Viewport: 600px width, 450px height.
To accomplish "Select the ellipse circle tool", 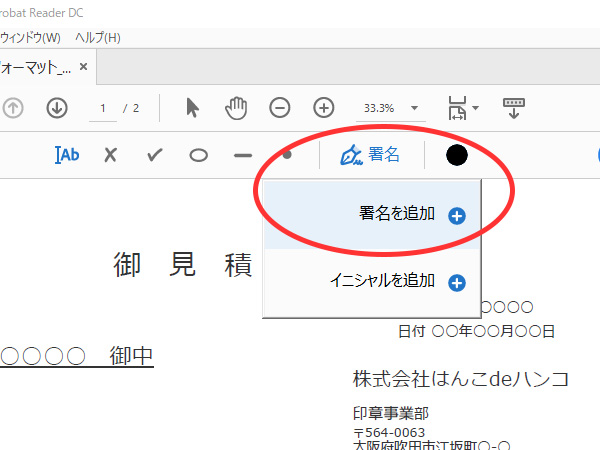I will (199, 155).
